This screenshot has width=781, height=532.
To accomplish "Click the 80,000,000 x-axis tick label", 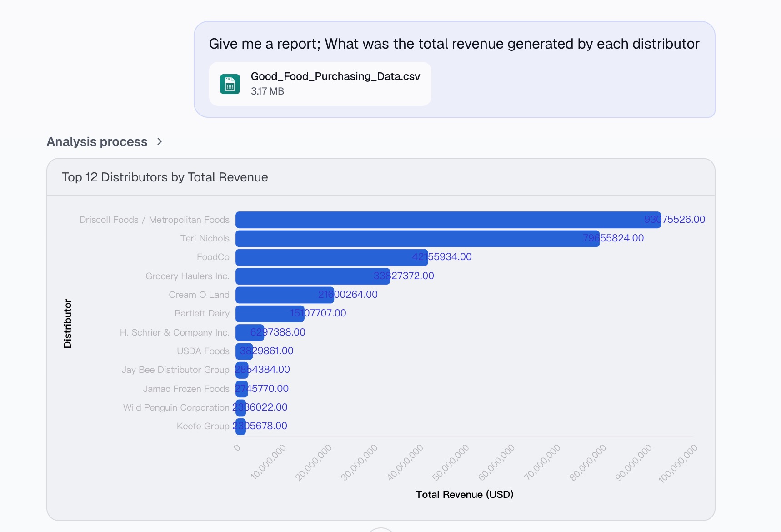I will point(588,462).
